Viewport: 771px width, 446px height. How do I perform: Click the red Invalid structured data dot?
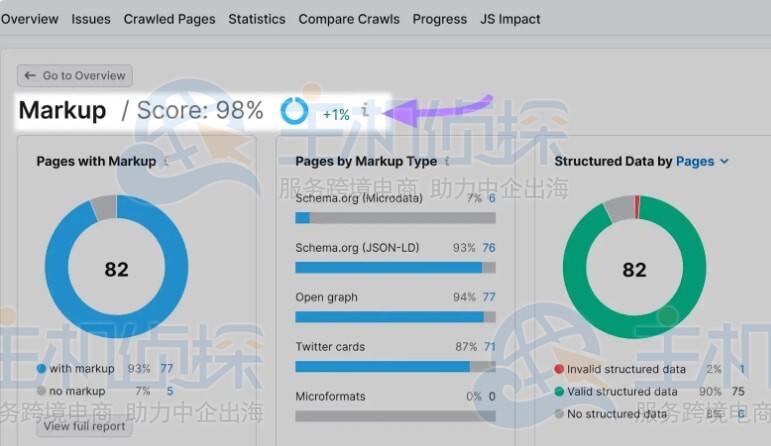559,369
